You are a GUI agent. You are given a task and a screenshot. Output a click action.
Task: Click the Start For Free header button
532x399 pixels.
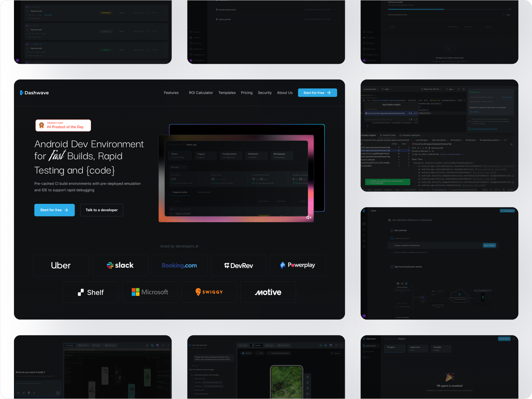tap(317, 93)
